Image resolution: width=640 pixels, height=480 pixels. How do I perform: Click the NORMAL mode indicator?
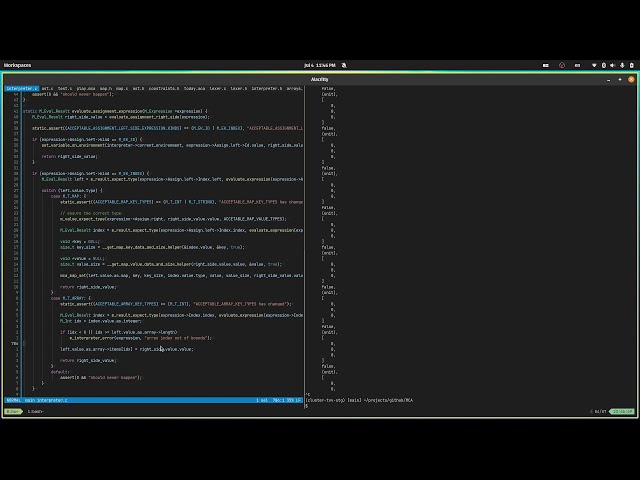(13, 400)
